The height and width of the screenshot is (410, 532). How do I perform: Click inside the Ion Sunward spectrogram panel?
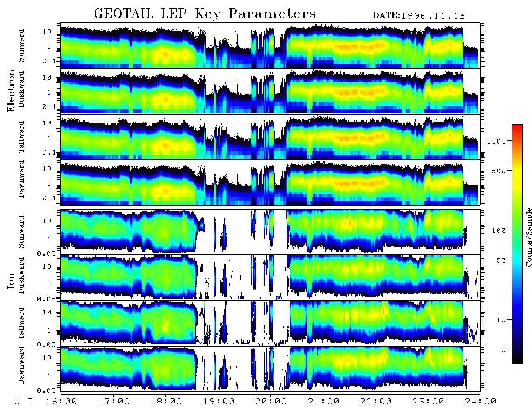(270, 232)
